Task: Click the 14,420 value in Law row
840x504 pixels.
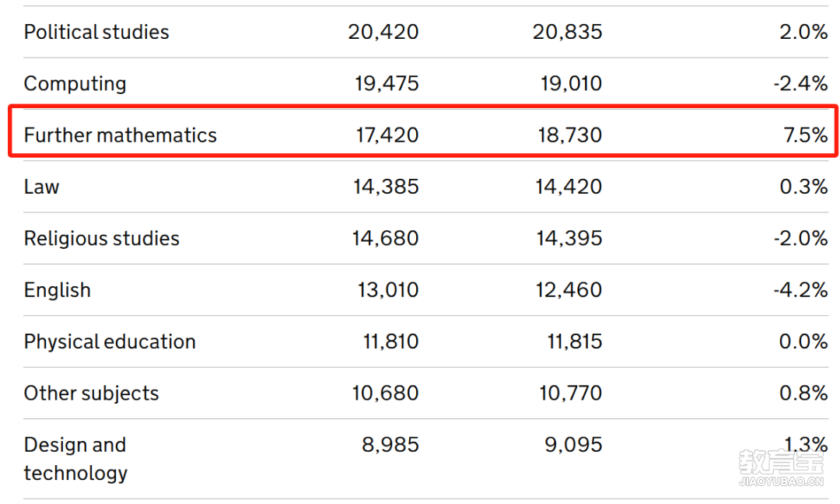Action: pos(569,187)
